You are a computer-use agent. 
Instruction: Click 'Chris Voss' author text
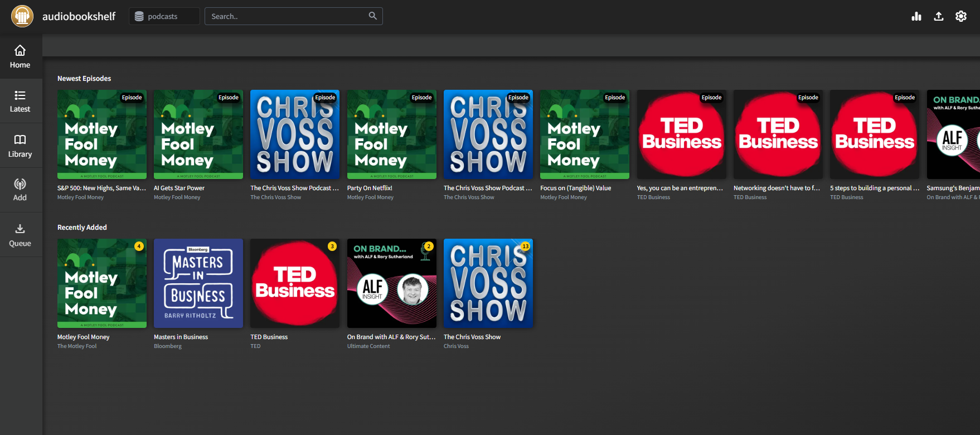tap(456, 346)
